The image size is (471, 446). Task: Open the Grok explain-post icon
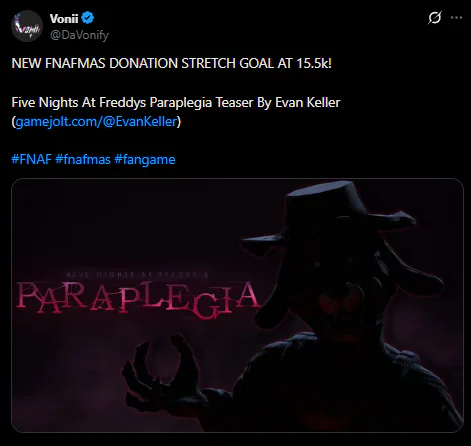(434, 18)
